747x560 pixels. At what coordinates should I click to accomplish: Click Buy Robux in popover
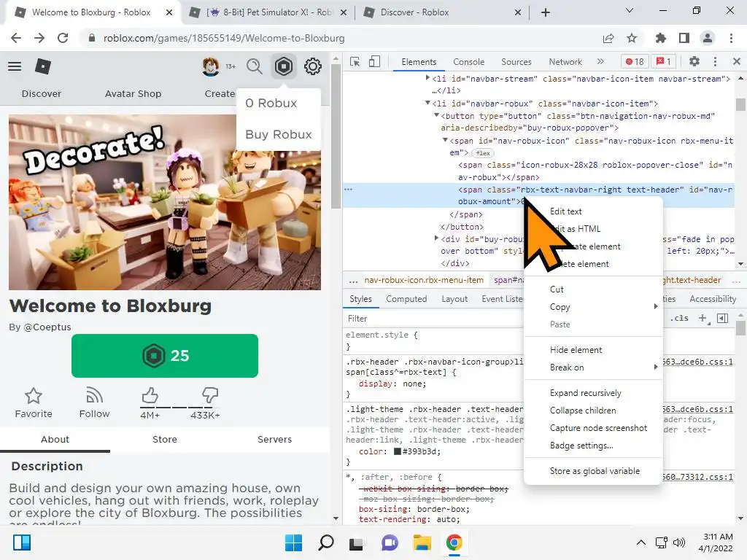tap(278, 135)
